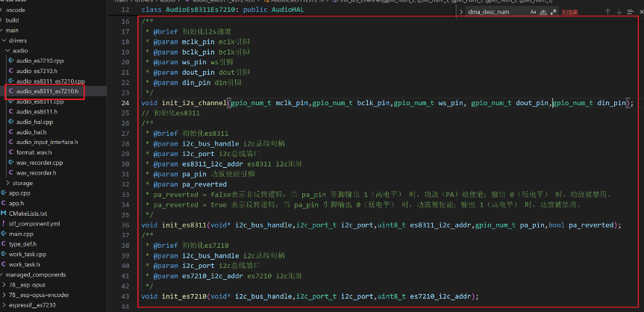Open wav_recorder.cpp file
The image size is (644, 312).
point(40,163)
